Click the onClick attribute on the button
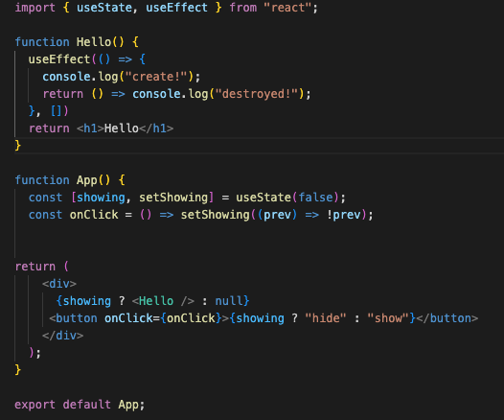This screenshot has height=420, width=504. [128, 318]
